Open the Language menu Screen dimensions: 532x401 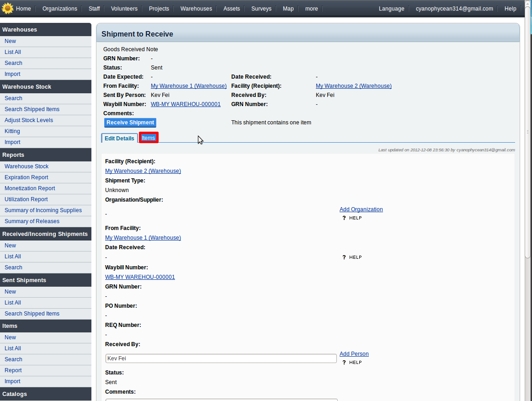coord(391,9)
